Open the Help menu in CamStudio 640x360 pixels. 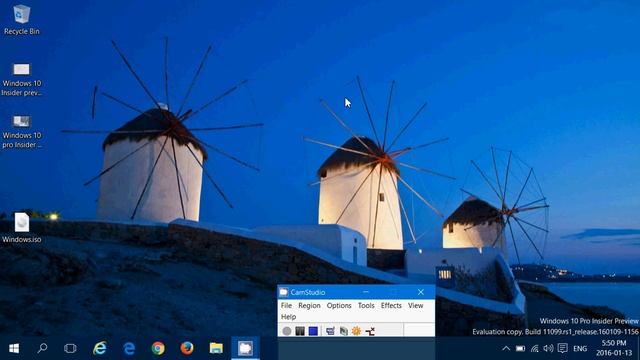tap(288, 317)
